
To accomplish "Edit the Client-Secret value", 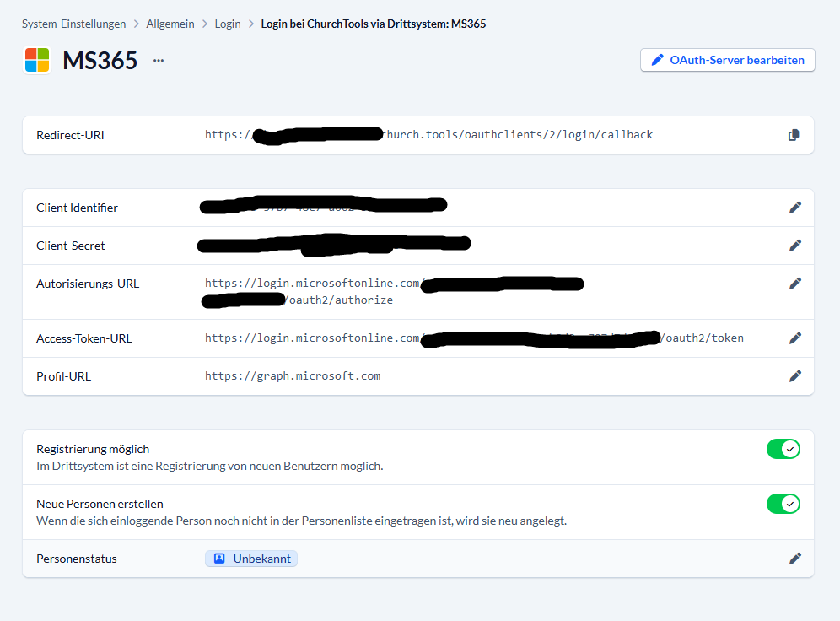I will tap(794, 246).
